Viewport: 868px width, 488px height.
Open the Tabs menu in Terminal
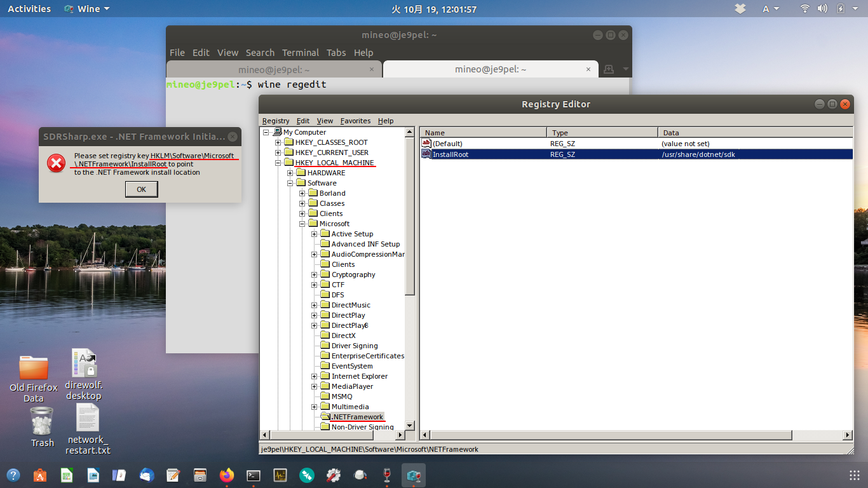click(x=336, y=53)
